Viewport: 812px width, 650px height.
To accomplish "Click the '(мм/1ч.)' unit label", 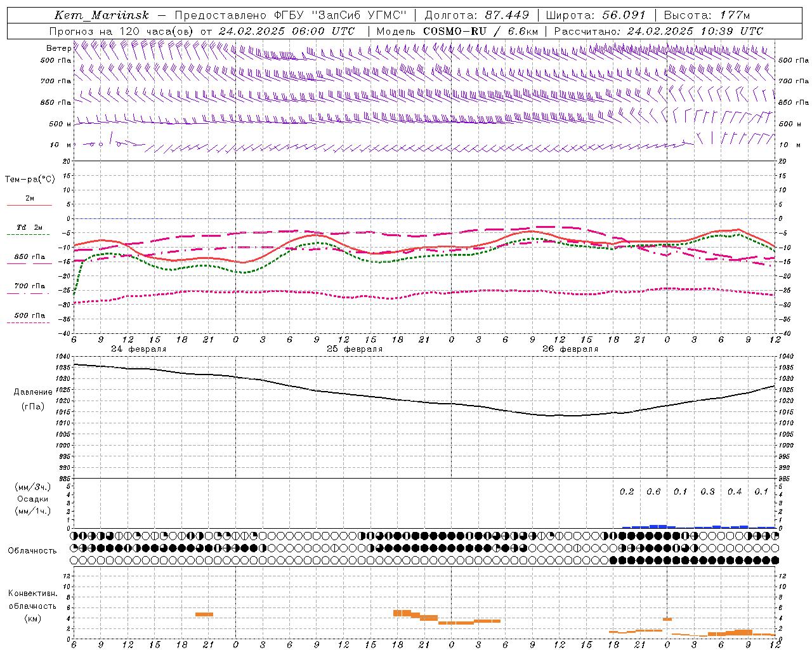I will point(32,511).
